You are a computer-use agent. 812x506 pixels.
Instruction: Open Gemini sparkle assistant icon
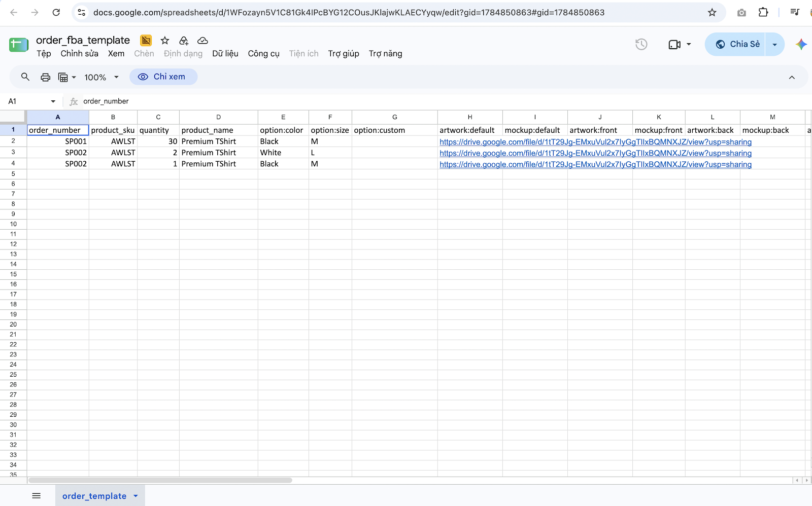[x=801, y=45]
